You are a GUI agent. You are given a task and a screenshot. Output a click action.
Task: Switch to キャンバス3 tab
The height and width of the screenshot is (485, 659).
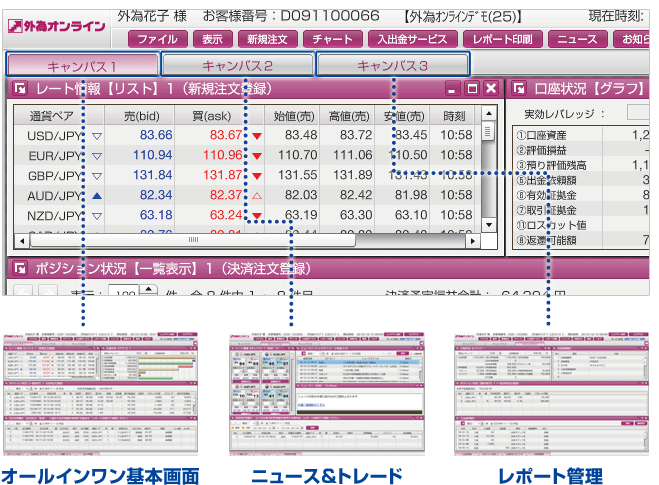click(x=393, y=65)
